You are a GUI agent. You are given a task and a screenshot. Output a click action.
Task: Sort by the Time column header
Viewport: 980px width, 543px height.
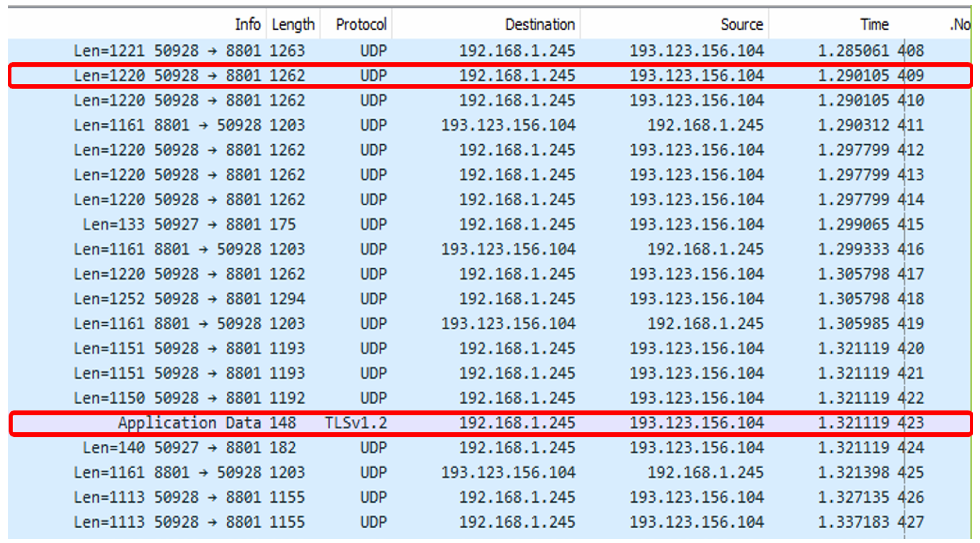(x=874, y=25)
